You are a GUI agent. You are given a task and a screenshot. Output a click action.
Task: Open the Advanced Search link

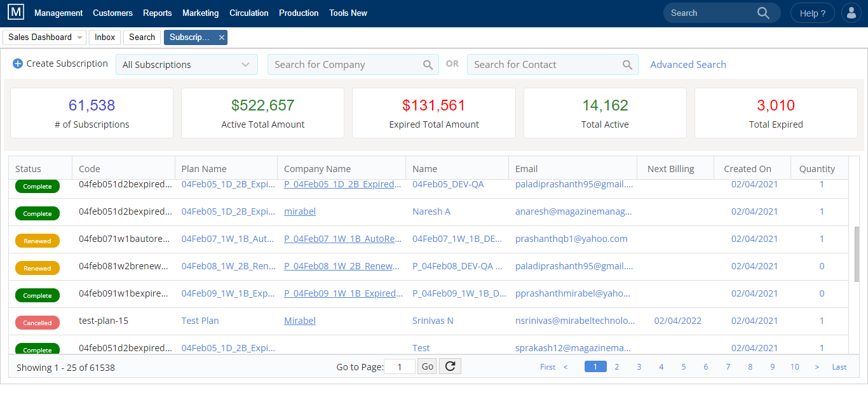(688, 64)
